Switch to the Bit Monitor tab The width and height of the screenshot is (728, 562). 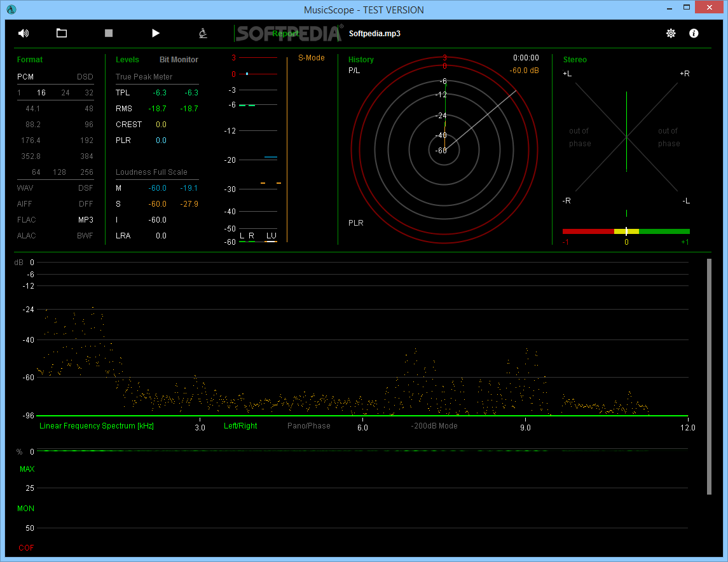point(179,60)
